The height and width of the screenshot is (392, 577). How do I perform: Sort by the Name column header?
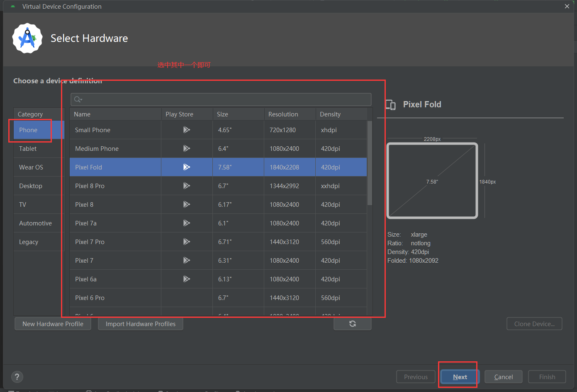pyautogui.click(x=115, y=114)
